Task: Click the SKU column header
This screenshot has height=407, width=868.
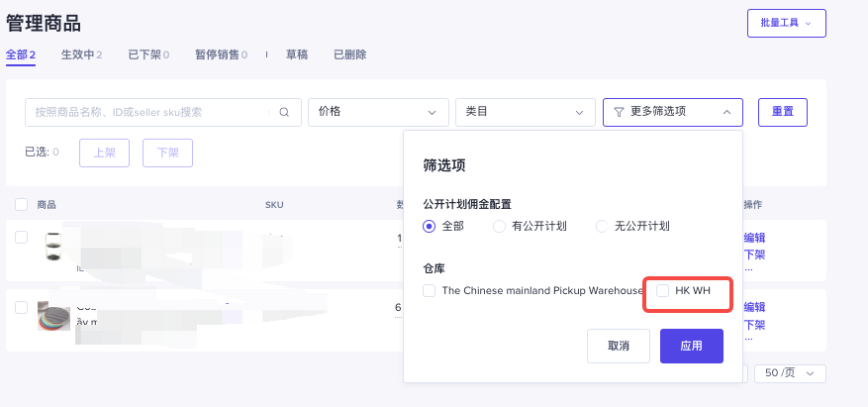Action: point(274,205)
